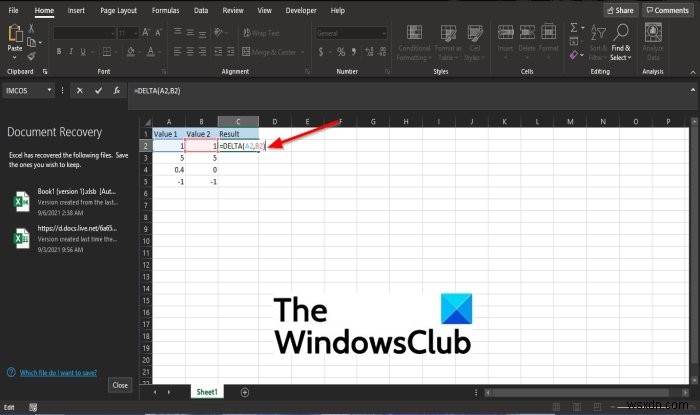Click the horizontal scrollbar
Image resolution: width=700 pixels, height=415 pixels.
tap(580, 393)
